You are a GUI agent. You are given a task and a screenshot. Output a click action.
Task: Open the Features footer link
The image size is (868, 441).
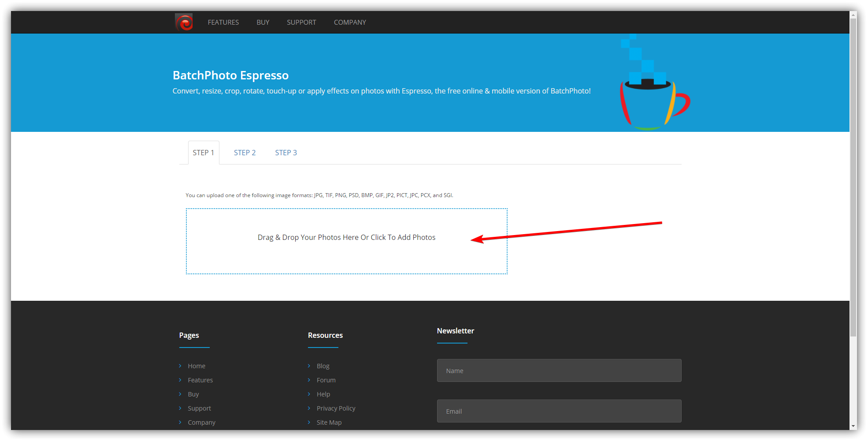point(200,380)
